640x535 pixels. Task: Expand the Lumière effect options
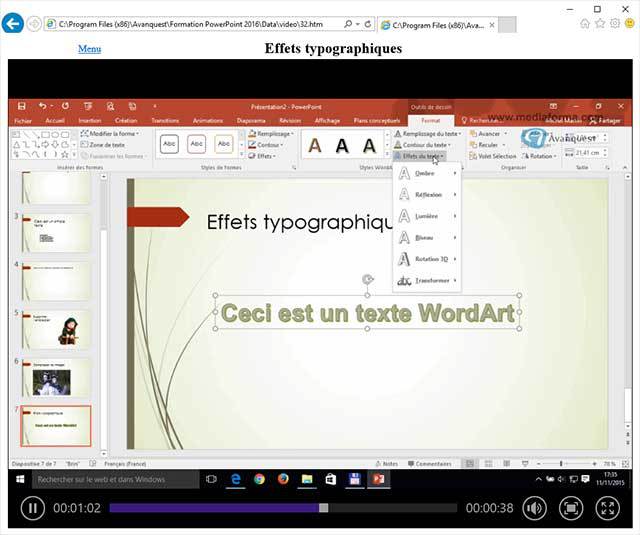point(427,216)
